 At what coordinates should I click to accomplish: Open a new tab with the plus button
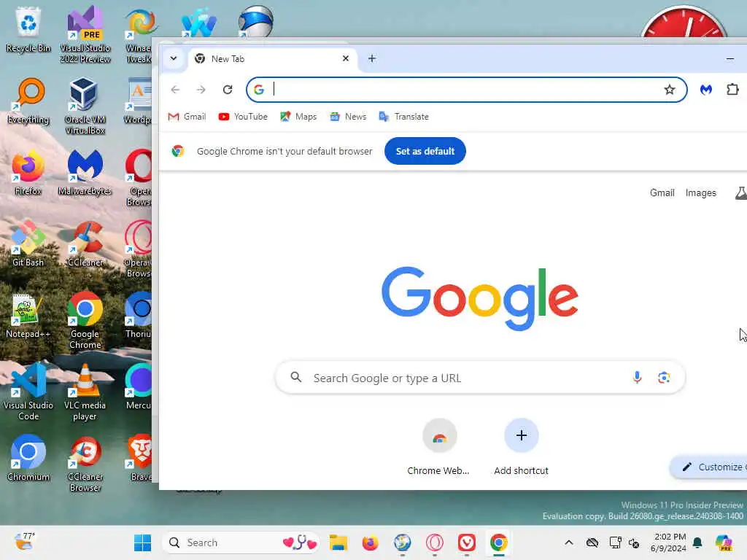point(372,58)
